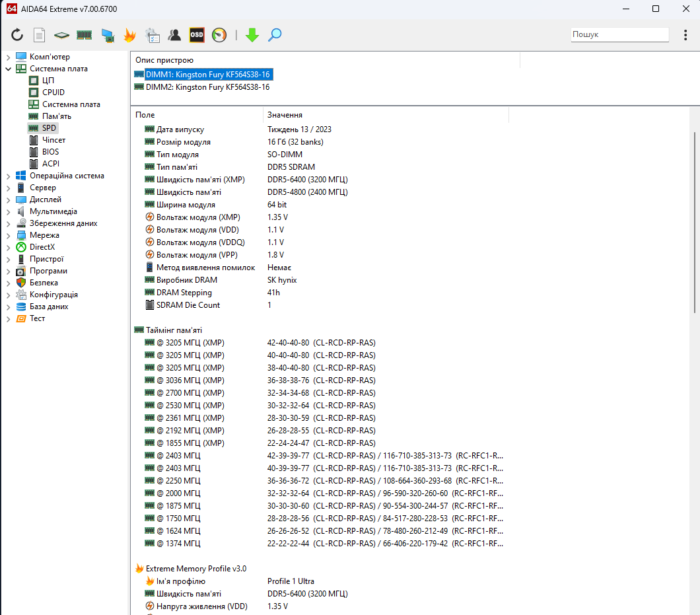
Task: Click the motherboard chip toolbar icon
Action: pyautogui.click(x=61, y=35)
